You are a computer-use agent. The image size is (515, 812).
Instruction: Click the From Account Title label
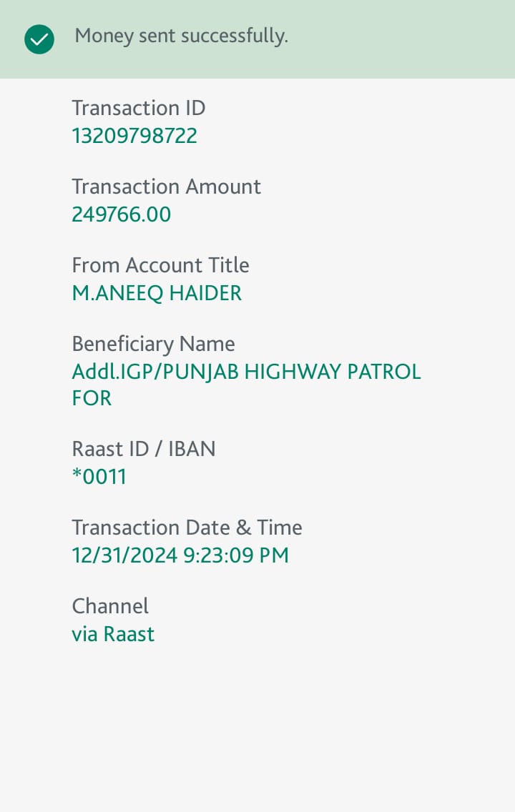[x=160, y=265]
